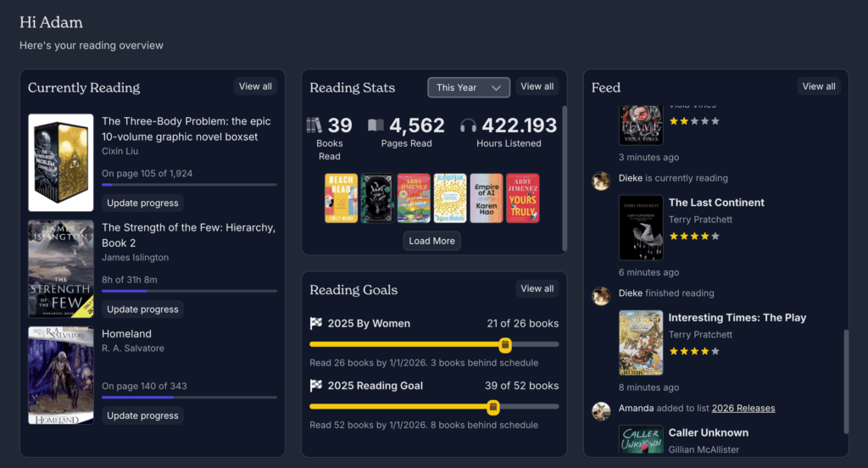Open View all in the Feed panel
The width and height of the screenshot is (868, 468).
pyautogui.click(x=819, y=86)
